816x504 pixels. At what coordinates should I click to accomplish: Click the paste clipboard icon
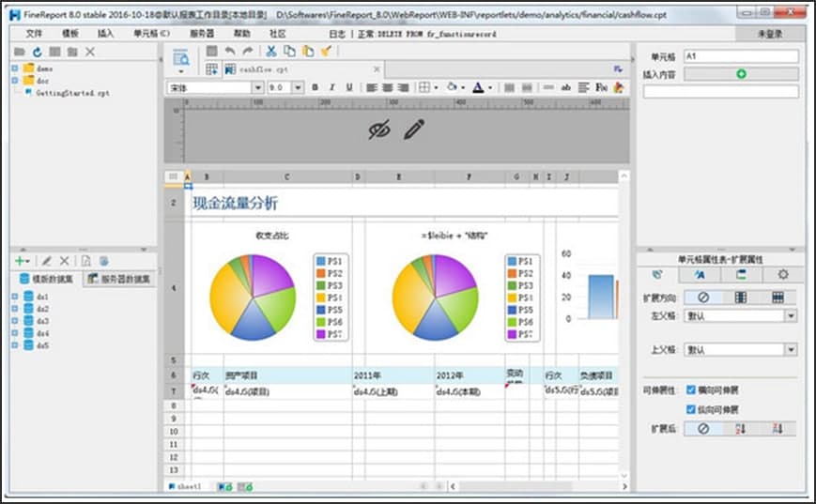tap(308, 51)
